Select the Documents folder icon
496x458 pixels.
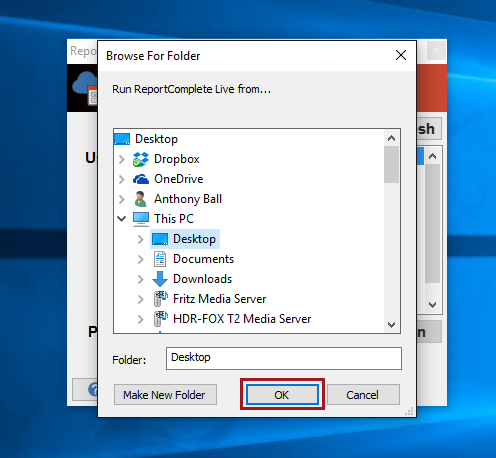point(160,259)
